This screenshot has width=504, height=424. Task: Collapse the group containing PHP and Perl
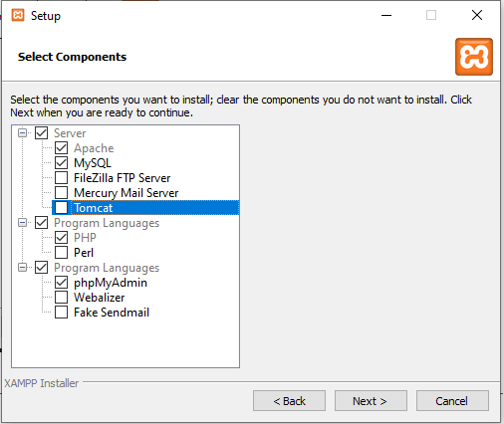(22, 223)
